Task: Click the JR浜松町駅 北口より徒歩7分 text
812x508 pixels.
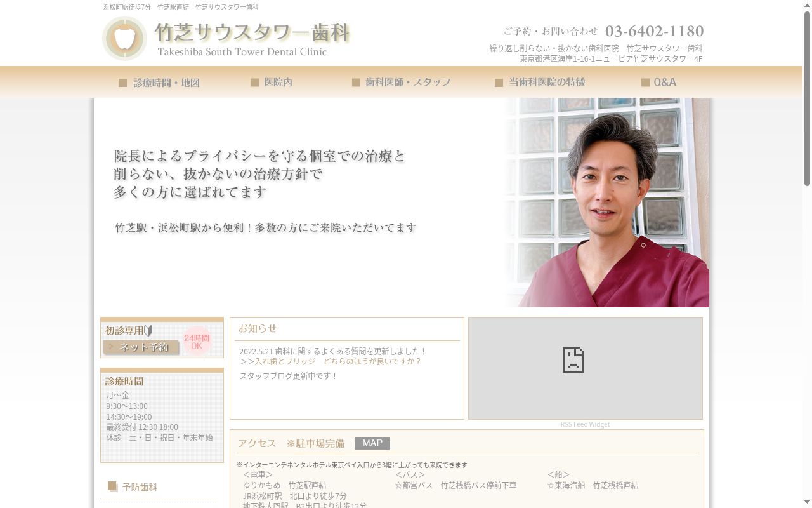Action: [x=295, y=496]
